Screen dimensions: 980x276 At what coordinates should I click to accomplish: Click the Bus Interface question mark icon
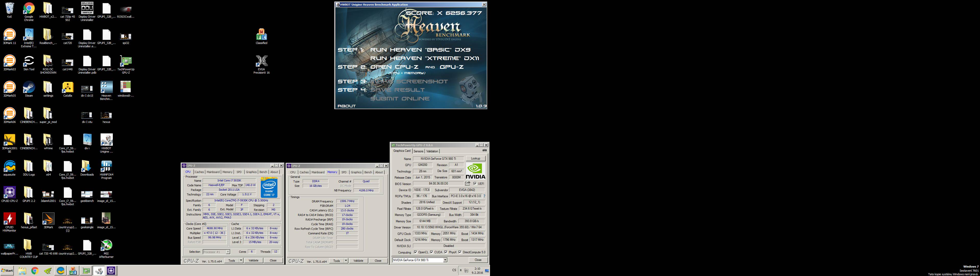[x=484, y=196]
